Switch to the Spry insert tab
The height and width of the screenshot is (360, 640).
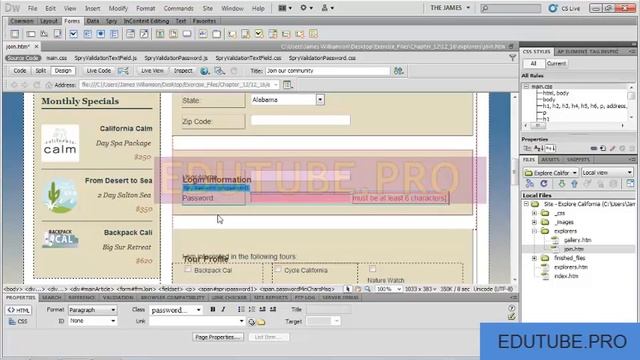point(111,21)
